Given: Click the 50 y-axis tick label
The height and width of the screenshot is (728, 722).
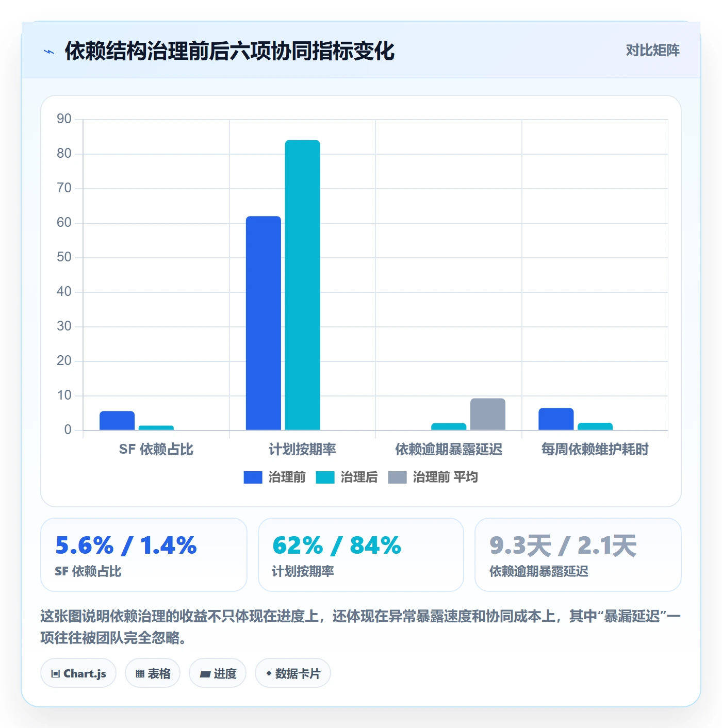Looking at the screenshot, I should point(64,257).
